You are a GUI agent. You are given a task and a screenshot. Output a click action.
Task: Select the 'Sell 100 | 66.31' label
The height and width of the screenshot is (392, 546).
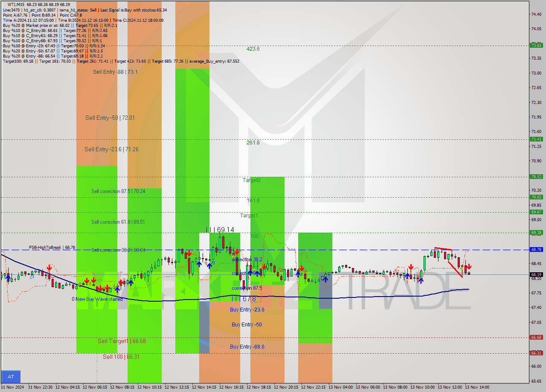pyautogui.click(x=121, y=357)
